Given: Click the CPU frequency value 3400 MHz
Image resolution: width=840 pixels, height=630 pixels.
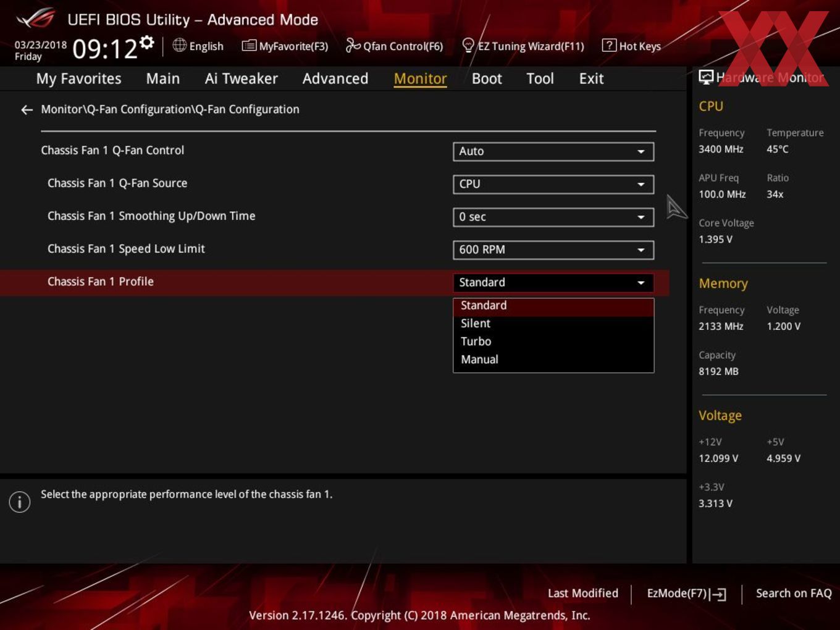Looking at the screenshot, I should coord(721,149).
